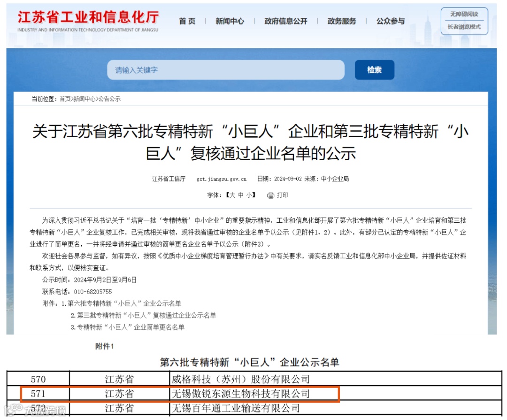
Task: Select table cell number 571
Action: point(38,394)
